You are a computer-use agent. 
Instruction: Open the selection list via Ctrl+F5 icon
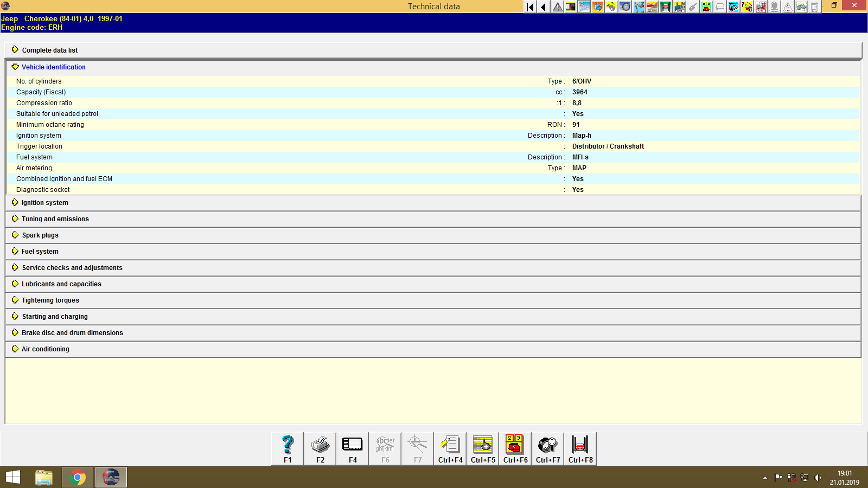[x=482, y=448]
